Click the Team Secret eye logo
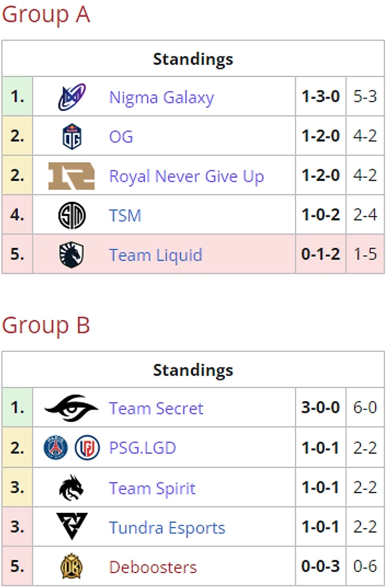Image resolution: width=389 pixels, height=588 pixels. click(71, 409)
